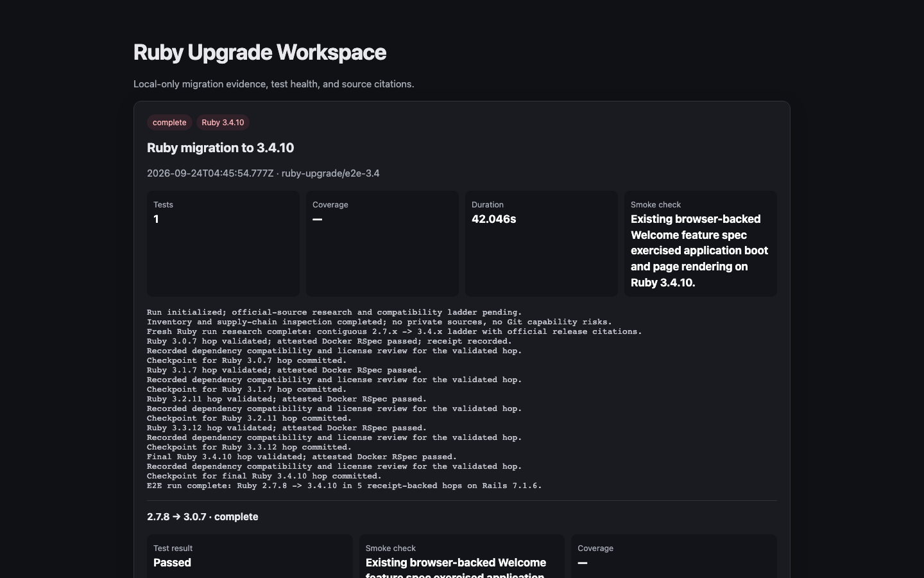Click the 'Test result' label in the hop section
924x578 pixels.
[173, 548]
